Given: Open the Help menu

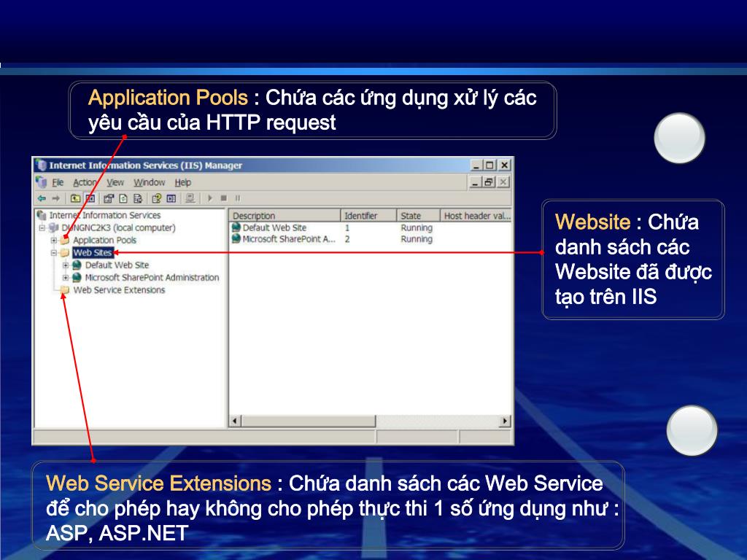Looking at the screenshot, I should coord(182,182).
